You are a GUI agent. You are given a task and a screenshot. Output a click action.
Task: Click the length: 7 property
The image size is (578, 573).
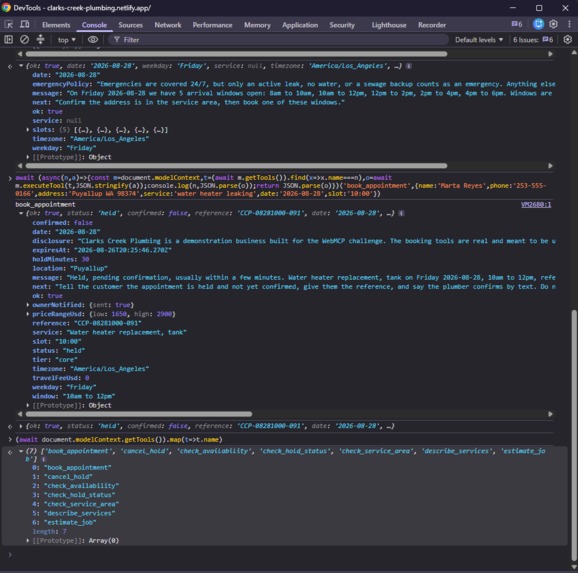pyautogui.click(x=49, y=532)
